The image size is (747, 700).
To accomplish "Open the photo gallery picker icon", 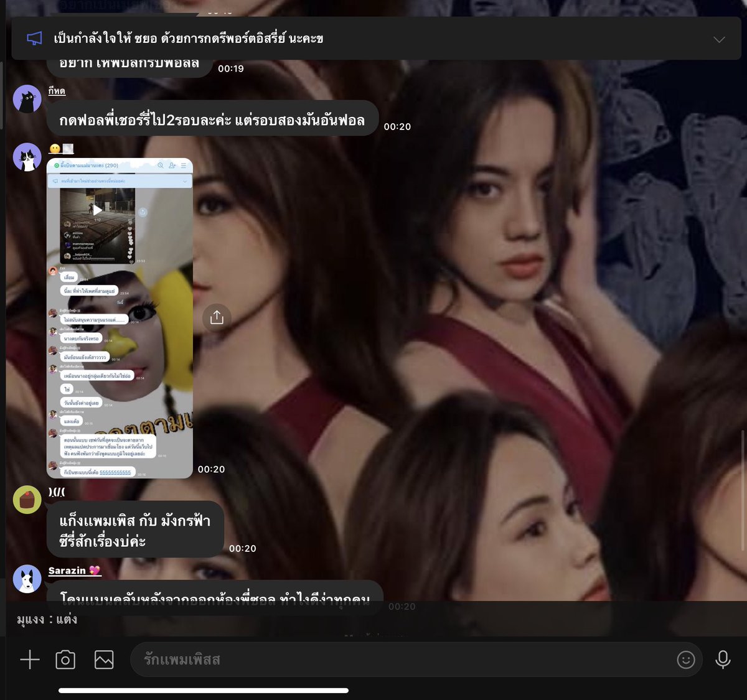I will (104, 660).
